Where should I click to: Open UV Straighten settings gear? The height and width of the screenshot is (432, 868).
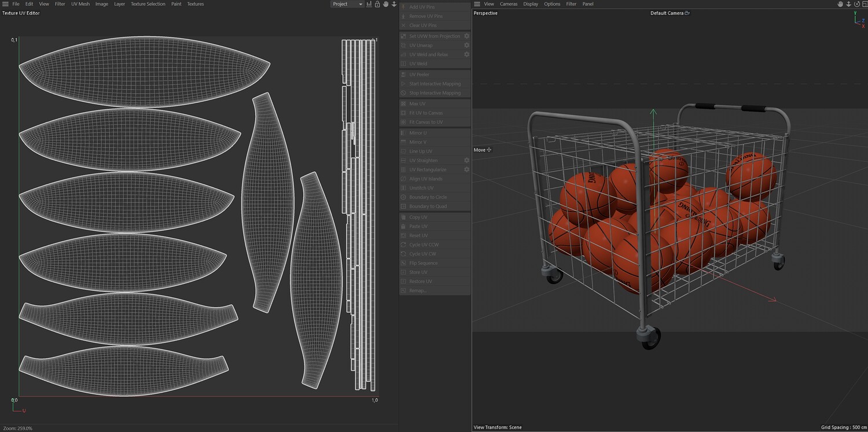pyautogui.click(x=466, y=160)
